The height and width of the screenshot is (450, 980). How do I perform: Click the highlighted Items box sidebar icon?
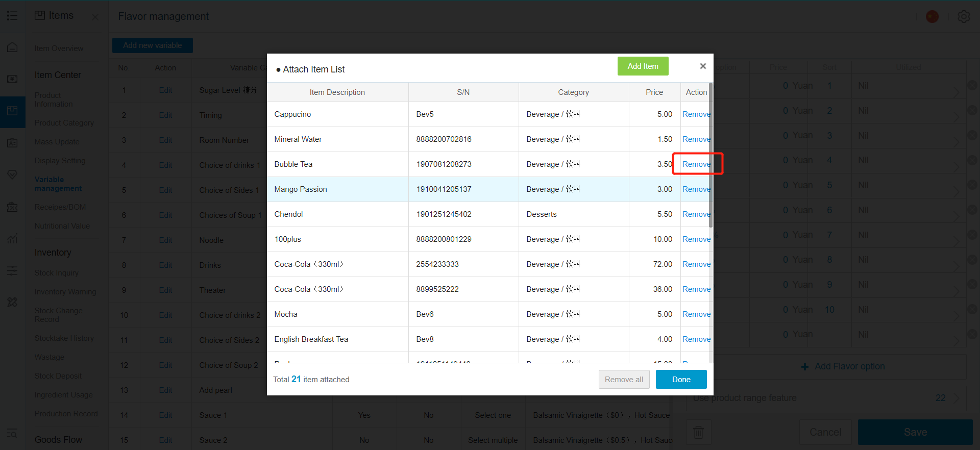click(x=12, y=111)
